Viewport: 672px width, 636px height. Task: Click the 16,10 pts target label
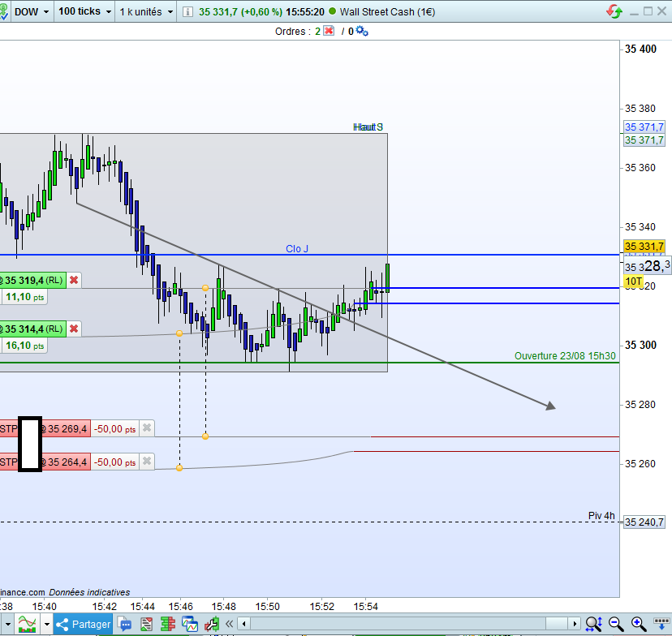[24, 346]
